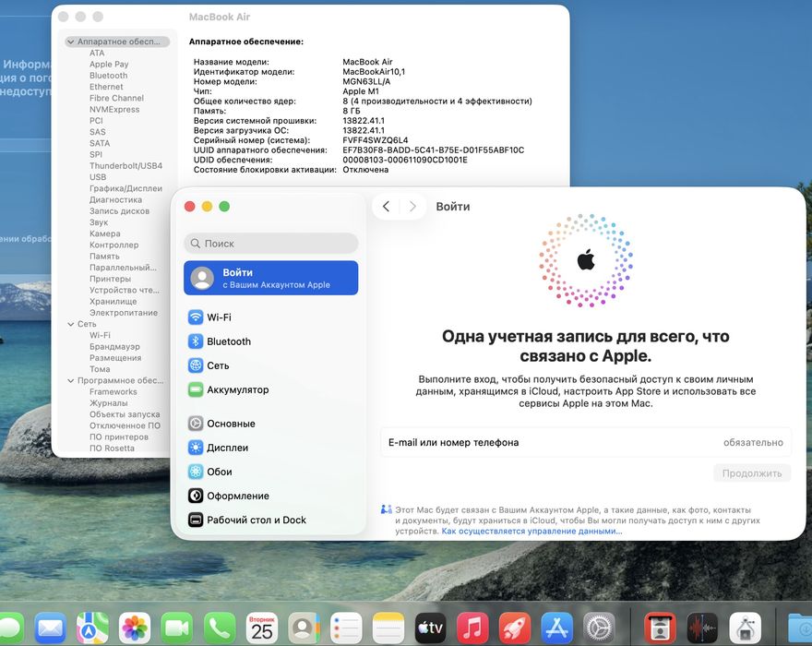Viewport: 812px width, 646px height.
Task: Launch Apple TV from the Dock
Action: 430,628
